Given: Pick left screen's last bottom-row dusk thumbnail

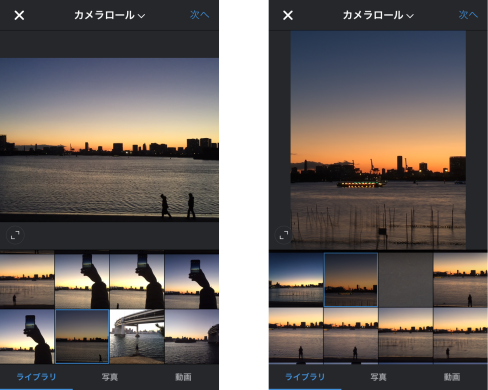Looking at the screenshot, I should [192, 336].
